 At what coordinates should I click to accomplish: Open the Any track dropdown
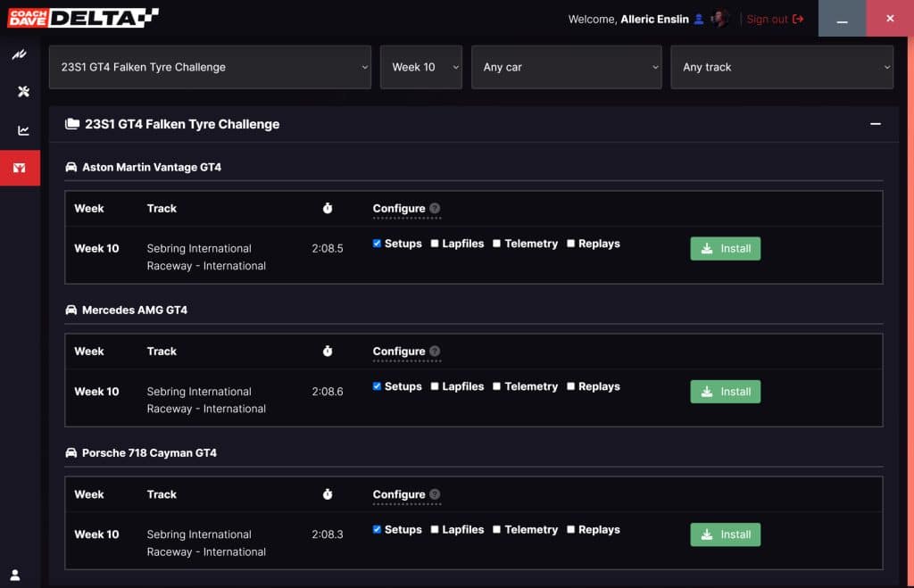click(x=782, y=67)
